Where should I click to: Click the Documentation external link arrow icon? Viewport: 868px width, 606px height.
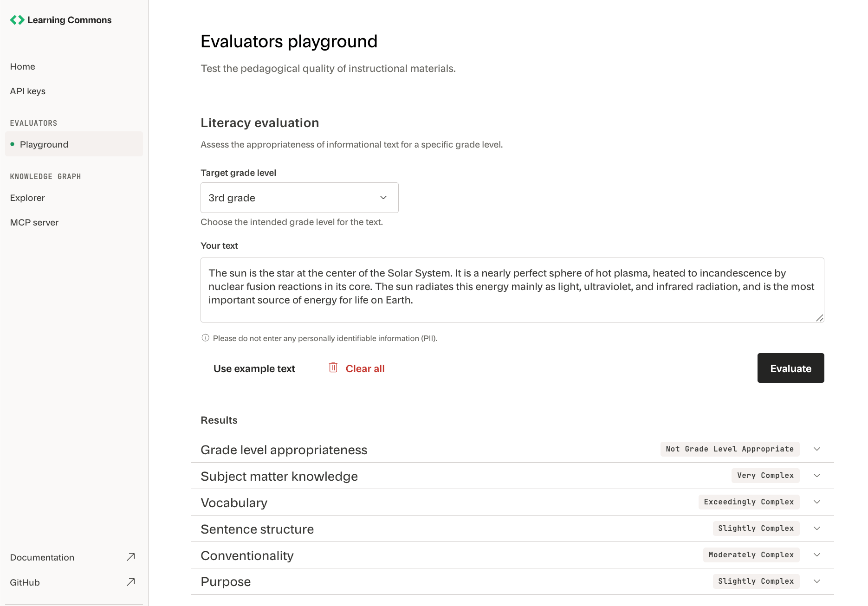[131, 557]
